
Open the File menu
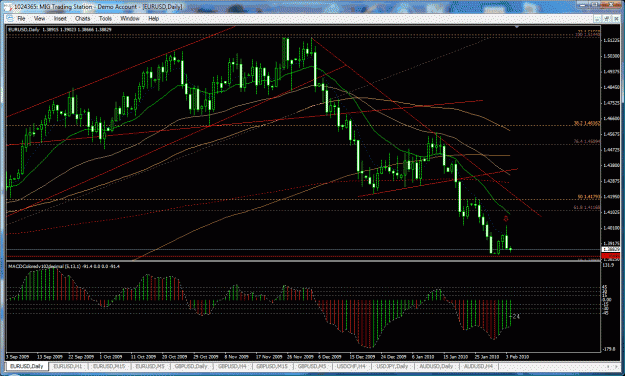tap(21, 18)
